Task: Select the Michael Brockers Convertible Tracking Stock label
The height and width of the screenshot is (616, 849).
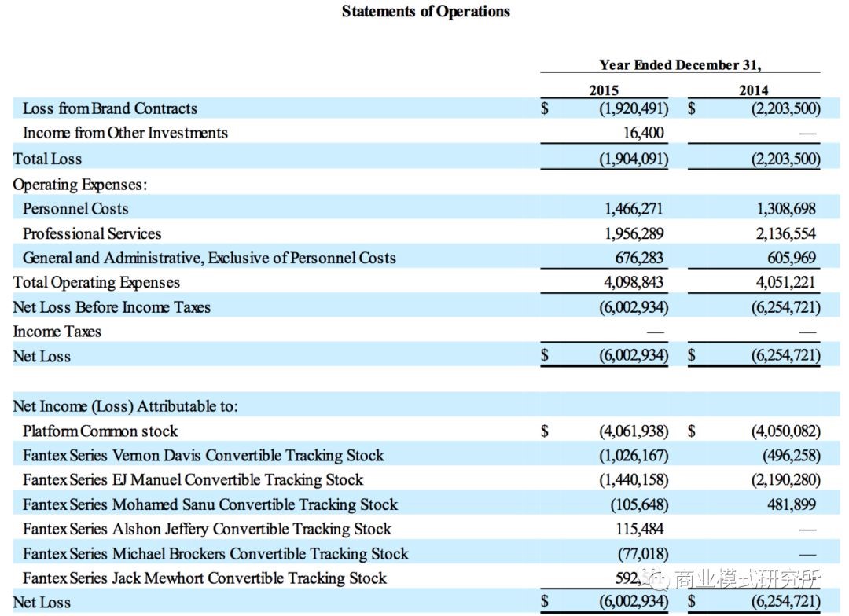Action: (x=215, y=554)
